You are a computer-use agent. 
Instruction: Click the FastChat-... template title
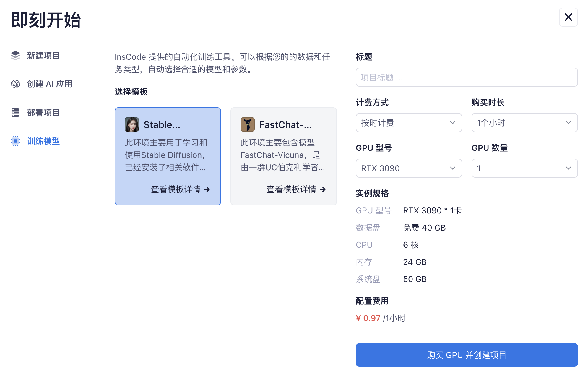(286, 125)
